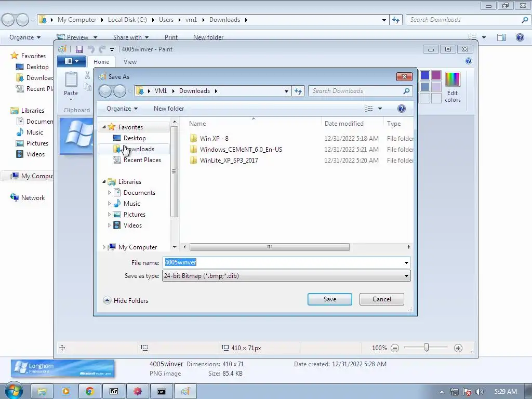The image size is (532, 399).
Task: Open Edit colors in Paint
Action: coord(453,87)
